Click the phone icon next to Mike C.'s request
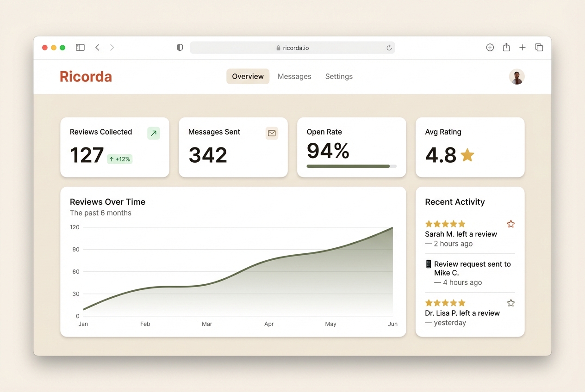Image resolution: width=585 pixels, height=392 pixels. point(428,263)
